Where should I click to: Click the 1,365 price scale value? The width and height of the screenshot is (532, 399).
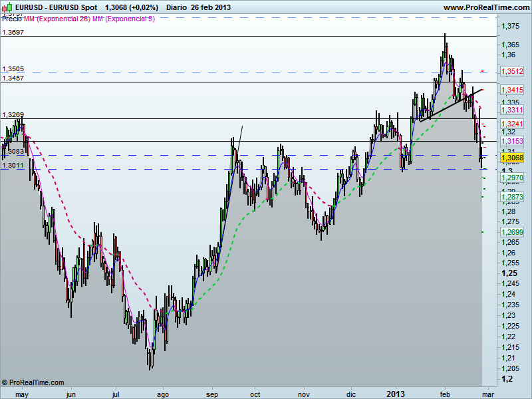[510, 45]
